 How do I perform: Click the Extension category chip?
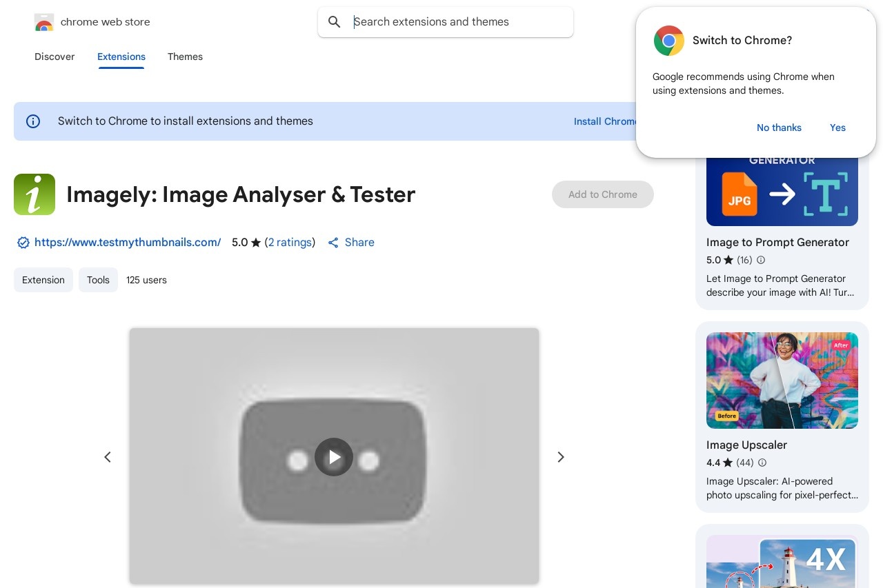point(43,280)
